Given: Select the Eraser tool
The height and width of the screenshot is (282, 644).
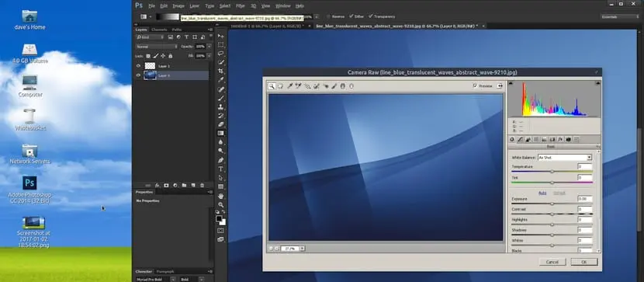Looking at the screenshot, I should pos(221,124).
